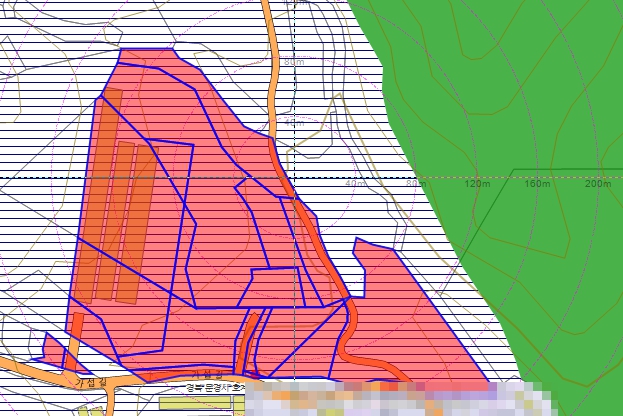
Task: Click the 80m label on the vertical axis
Action: [x=293, y=62]
